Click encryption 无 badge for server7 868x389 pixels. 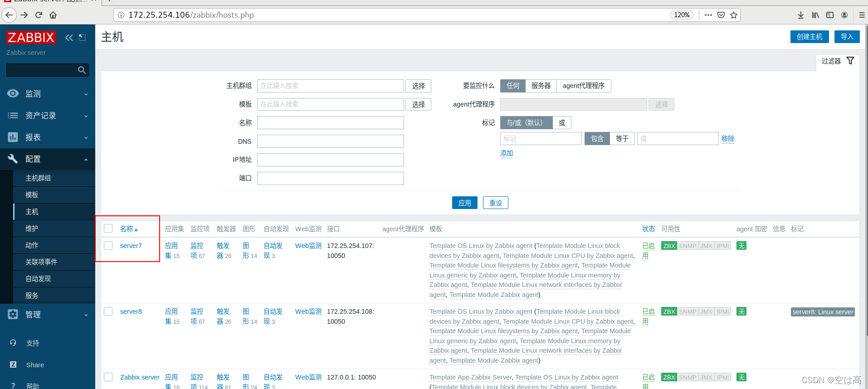pyautogui.click(x=741, y=246)
